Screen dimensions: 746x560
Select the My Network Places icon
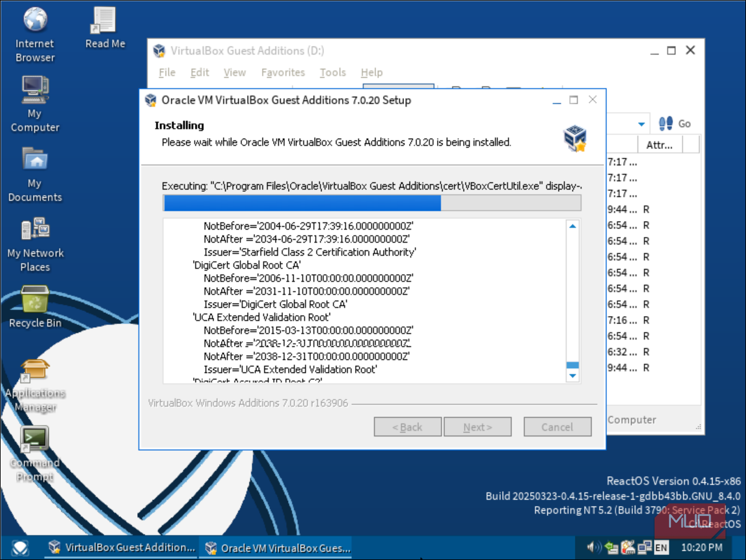pyautogui.click(x=35, y=245)
